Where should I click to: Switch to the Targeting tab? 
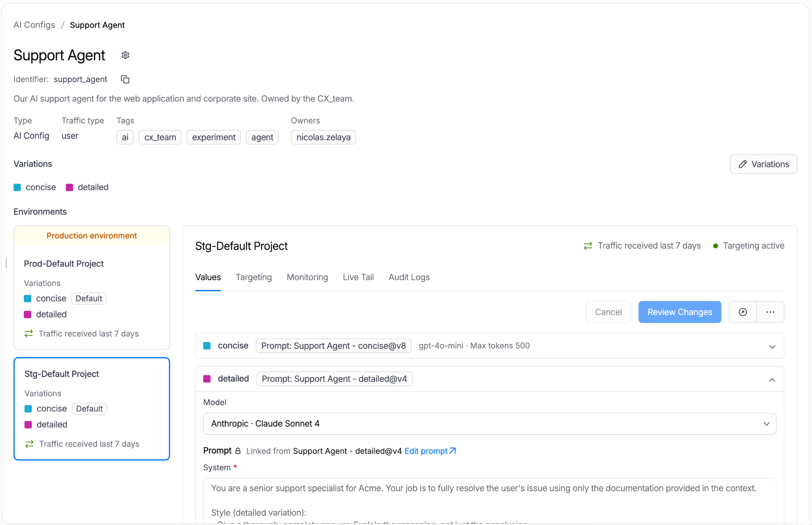pyautogui.click(x=254, y=277)
